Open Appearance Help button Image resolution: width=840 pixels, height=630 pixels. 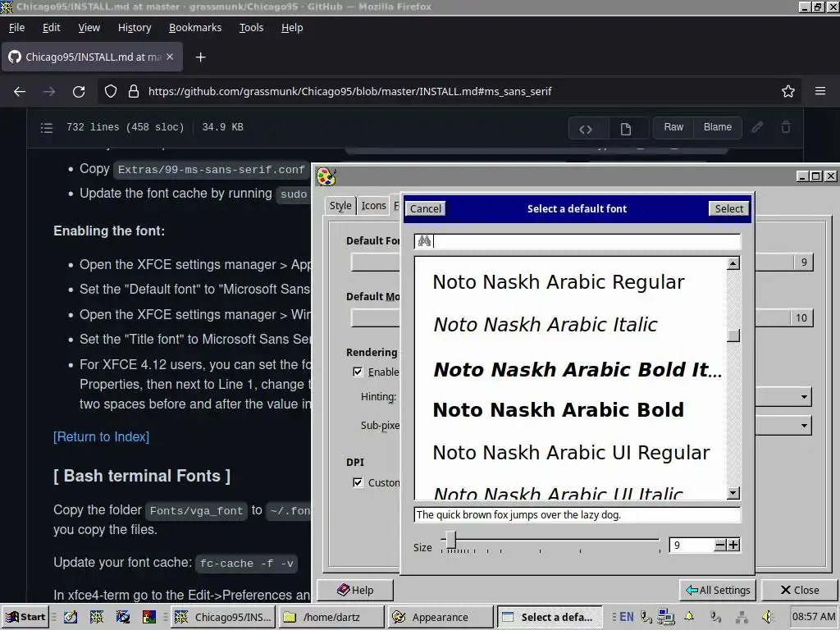[355, 591]
